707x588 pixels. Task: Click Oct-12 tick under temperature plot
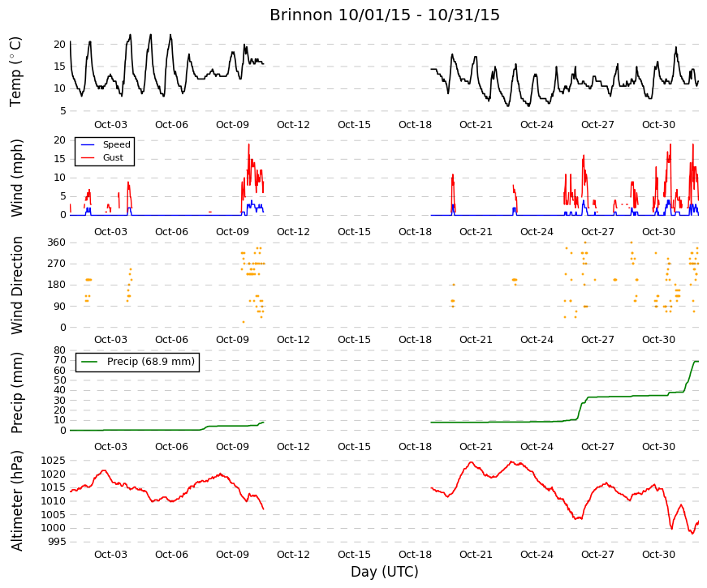click(293, 125)
